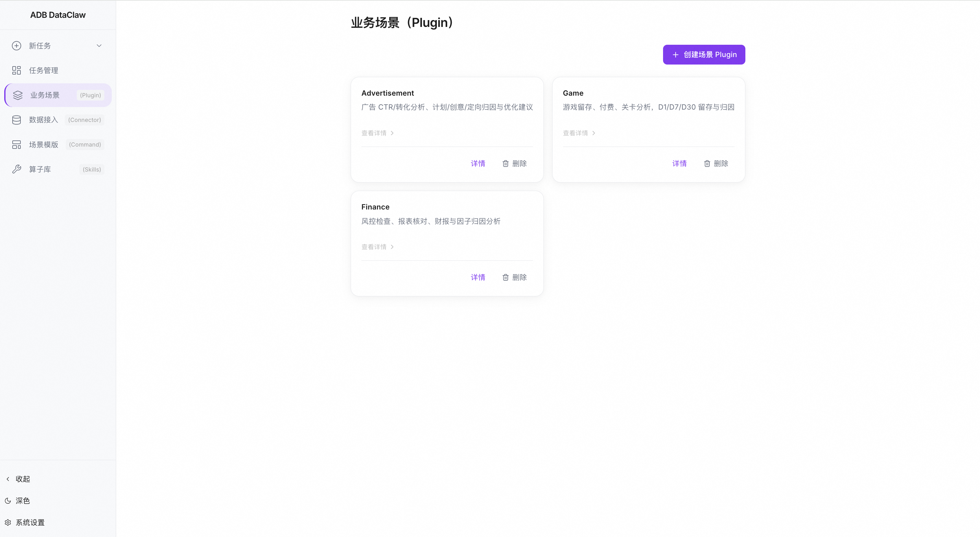The image size is (980, 537).
Task: Click the database icon for 数据接入
Action: point(16,120)
